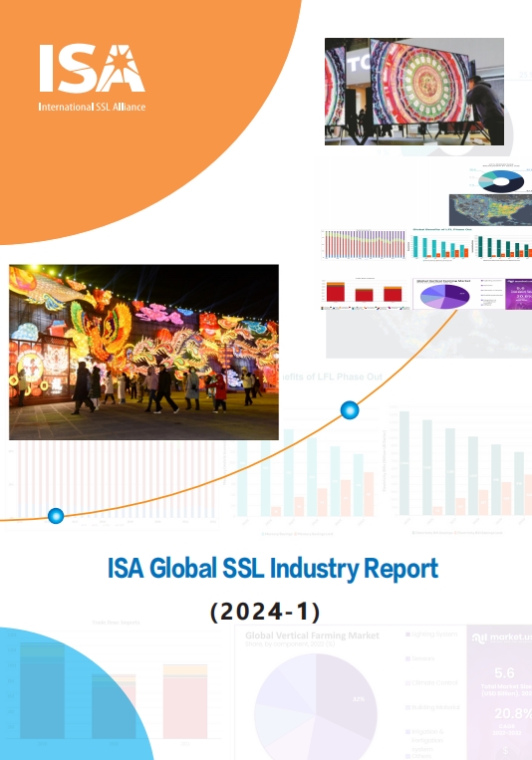The width and height of the screenshot is (532, 760).
Task: Click the large faded "5.6" market size figure
Action: click(x=504, y=672)
